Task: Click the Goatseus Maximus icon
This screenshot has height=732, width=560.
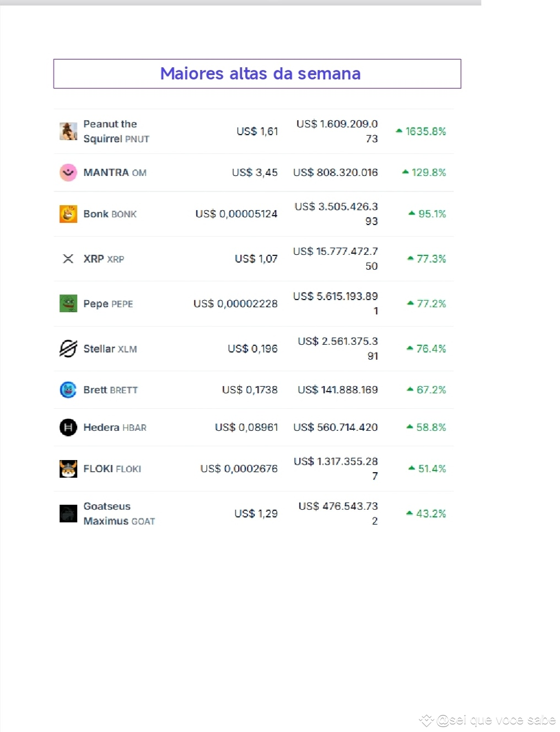Action: click(x=68, y=514)
